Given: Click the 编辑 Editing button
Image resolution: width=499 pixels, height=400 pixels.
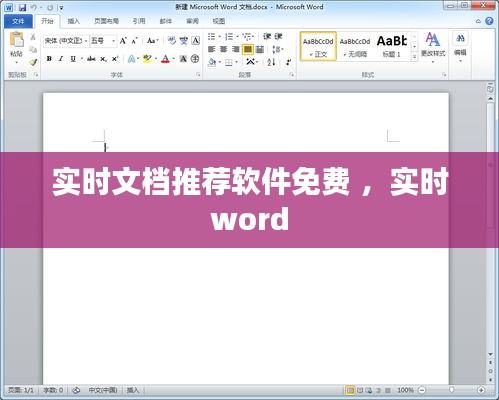Looking at the screenshot, I should click(x=460, y=46).
